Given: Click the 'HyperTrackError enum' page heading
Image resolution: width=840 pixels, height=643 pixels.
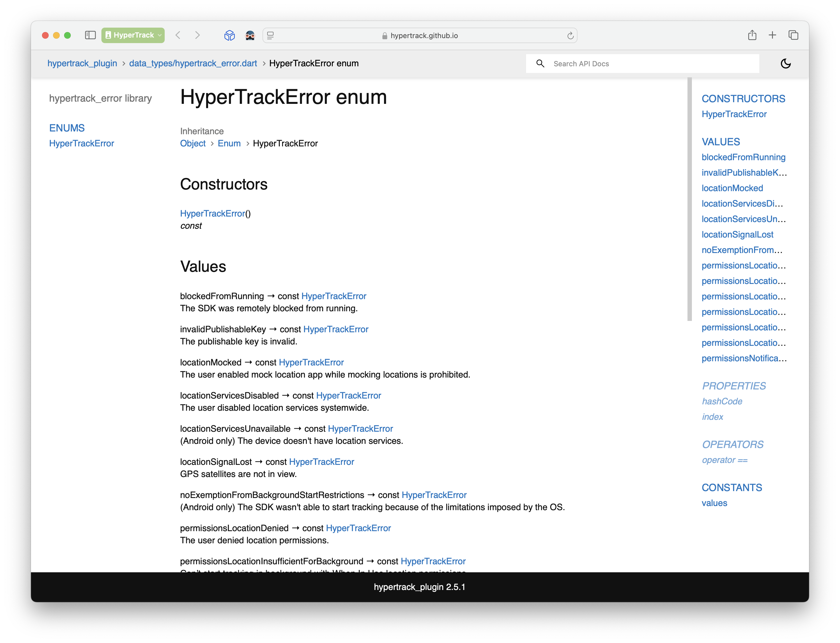Looking at the screenshot, I should click(x=283, y=97).
